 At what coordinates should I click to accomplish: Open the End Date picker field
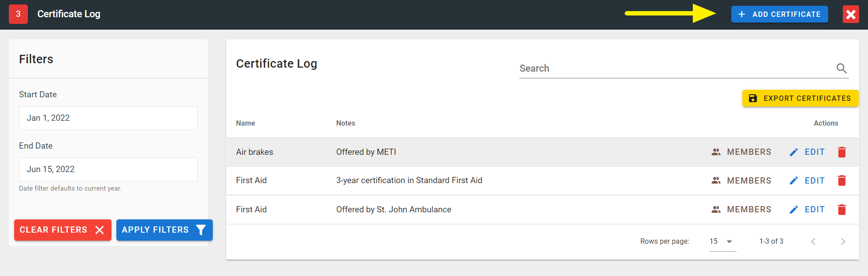pos(108,169)
